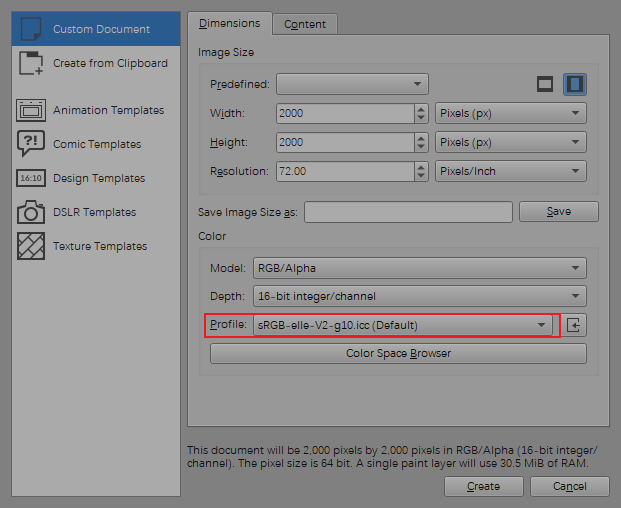
Task: Click the Save Image Size as field
Action: coord(408,212)
